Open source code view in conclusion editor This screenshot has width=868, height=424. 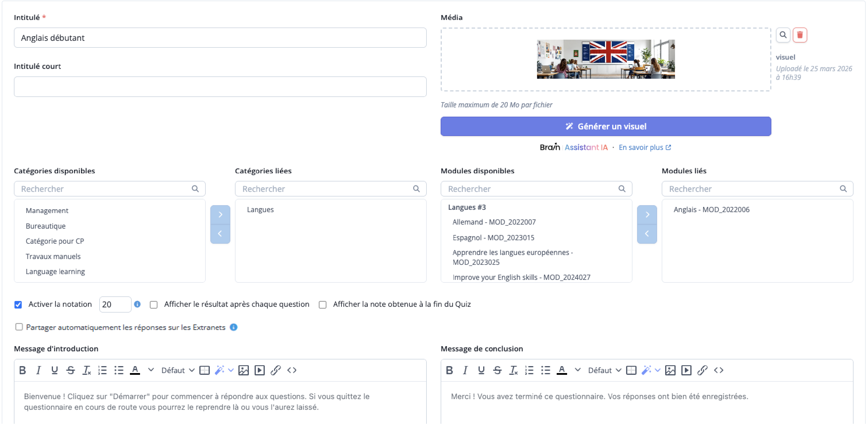click(718, 370)
